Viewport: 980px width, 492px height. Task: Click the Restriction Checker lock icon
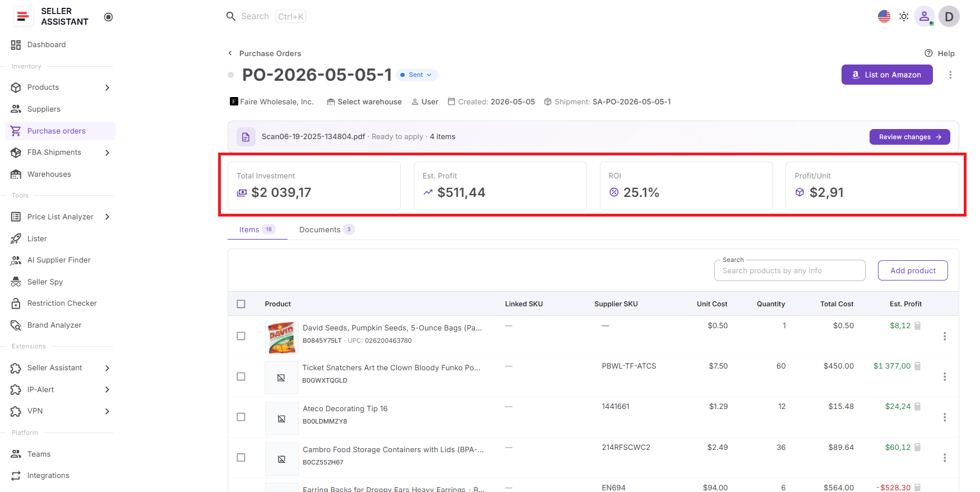pos(16,304)
